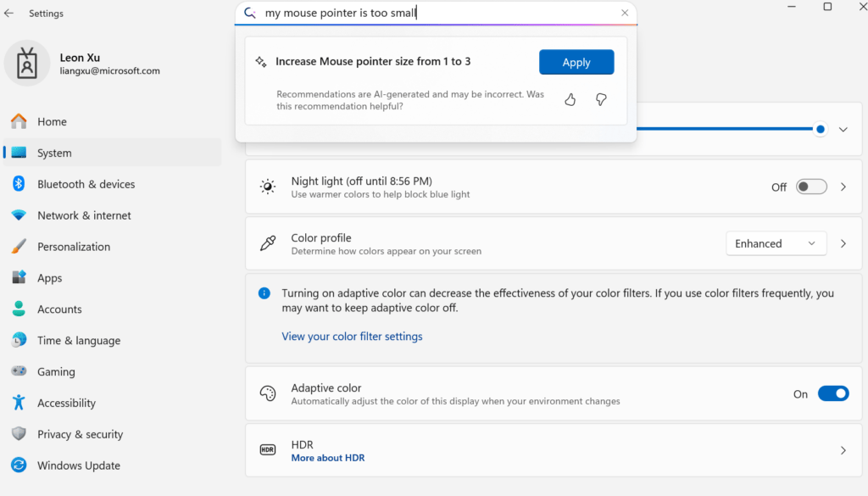Apply the mouse pointer size recommendation
Viewport: 868px width, 496px height.
tap(576, 62)
